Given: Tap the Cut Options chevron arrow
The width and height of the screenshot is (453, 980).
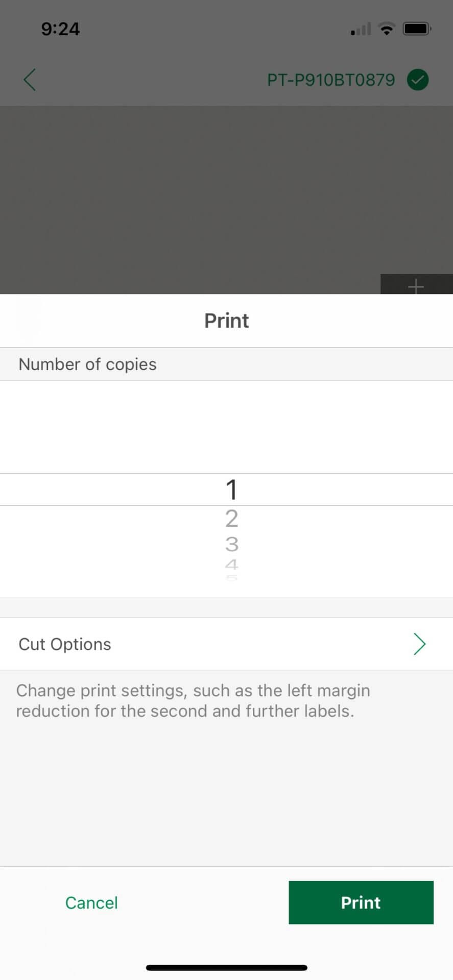Looking at the screenshot, I should pyautogui.click(x=419, y=644).
